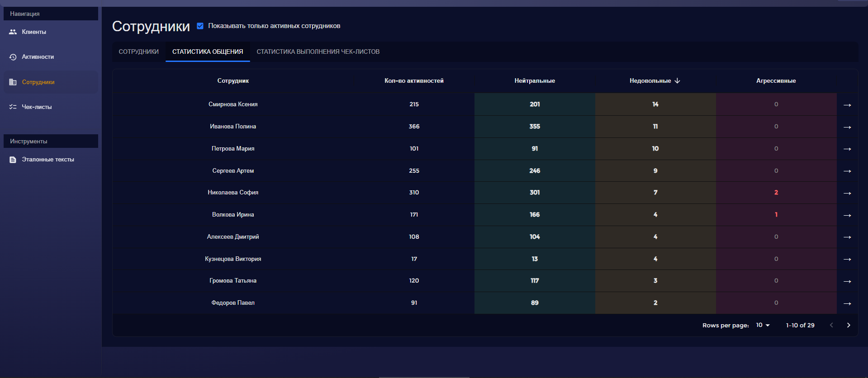The width and height of the screenshot is (868, 378).
Task: Sort table by Агрессивные column
Action: tap(776, 81)
